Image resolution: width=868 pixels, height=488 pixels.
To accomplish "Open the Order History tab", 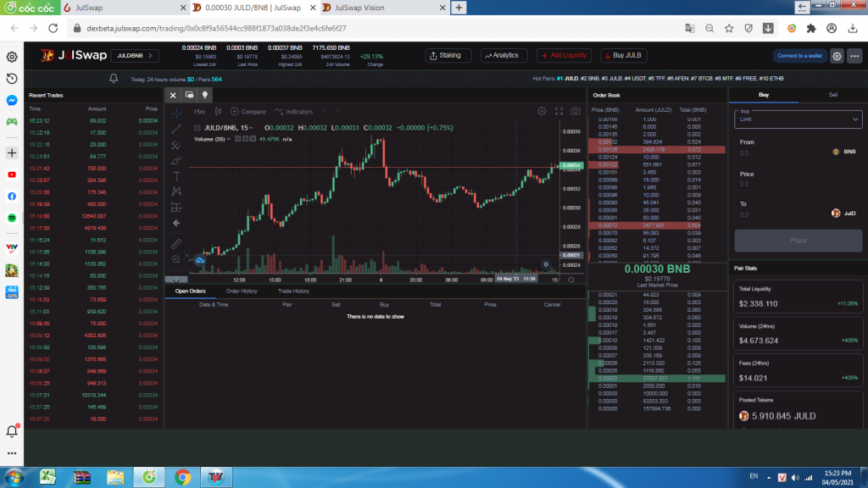I will pyautogui.click(x=242, y=291).
